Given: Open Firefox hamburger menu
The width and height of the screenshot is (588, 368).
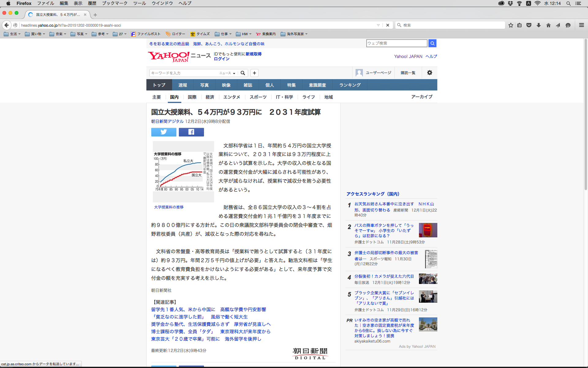Looking at the screenshot, I should click(x=581, y=25).
